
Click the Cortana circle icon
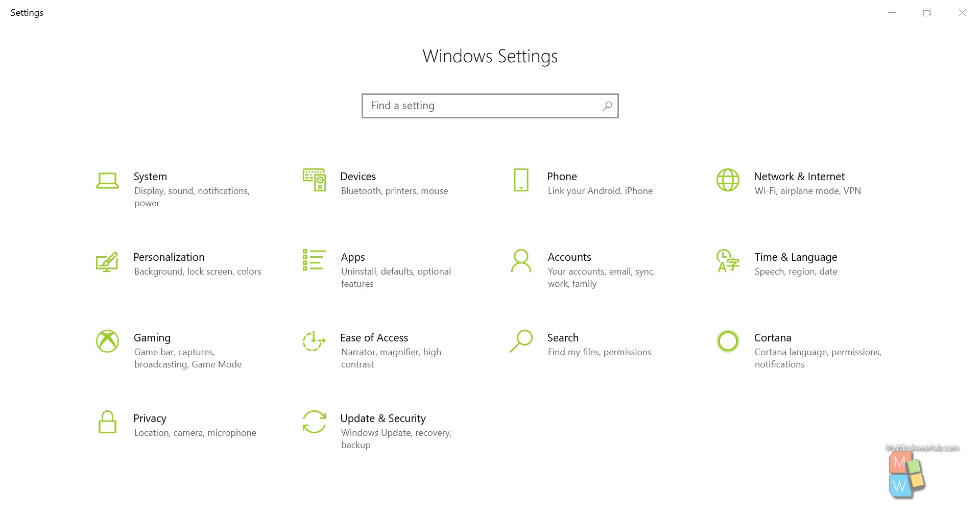click(728, 341)
